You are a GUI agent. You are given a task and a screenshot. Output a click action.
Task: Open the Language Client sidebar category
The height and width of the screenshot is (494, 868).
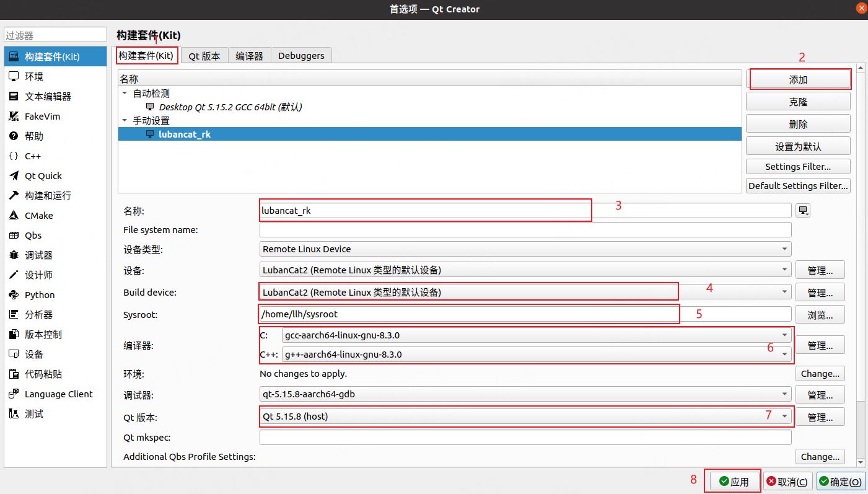coord(55,394)
